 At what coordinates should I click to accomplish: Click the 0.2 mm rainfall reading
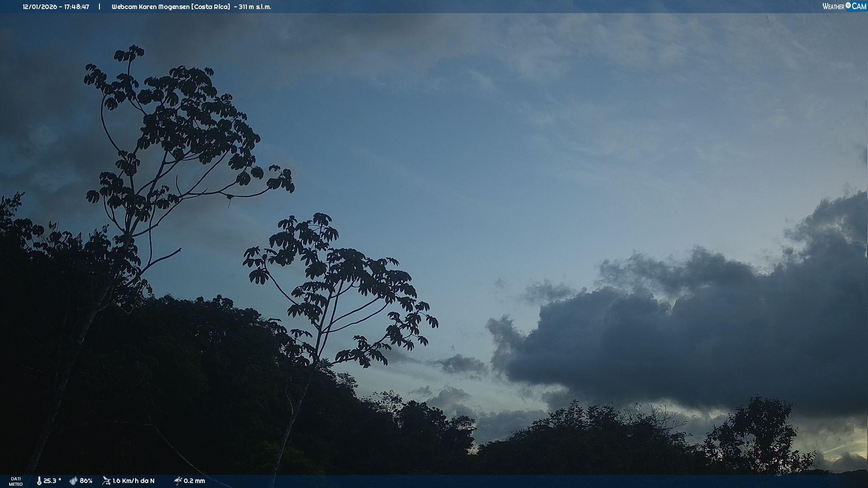(194, 481)
